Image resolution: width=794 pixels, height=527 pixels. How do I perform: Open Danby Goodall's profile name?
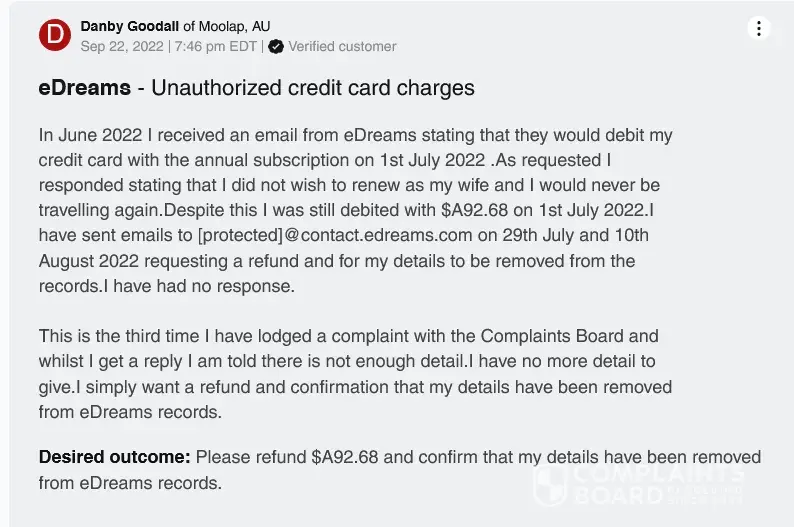(129, 26)
